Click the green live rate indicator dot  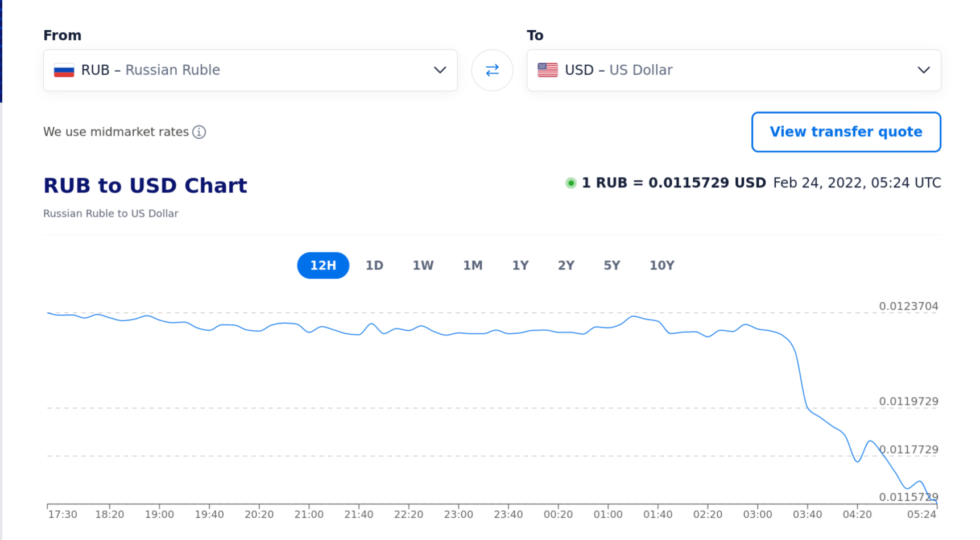tap(570, 183)
